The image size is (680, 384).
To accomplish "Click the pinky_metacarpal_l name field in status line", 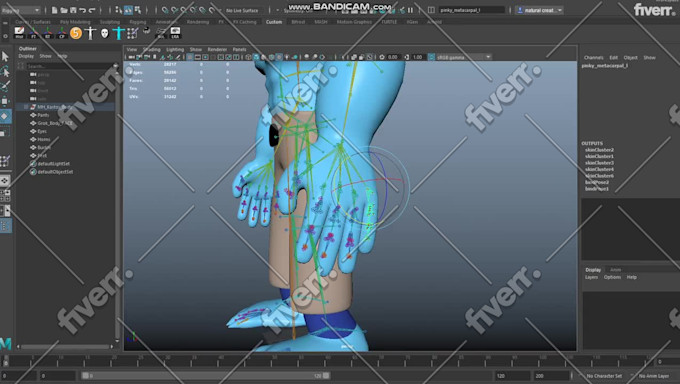I will pyautogui.click(x=472, y=10).
